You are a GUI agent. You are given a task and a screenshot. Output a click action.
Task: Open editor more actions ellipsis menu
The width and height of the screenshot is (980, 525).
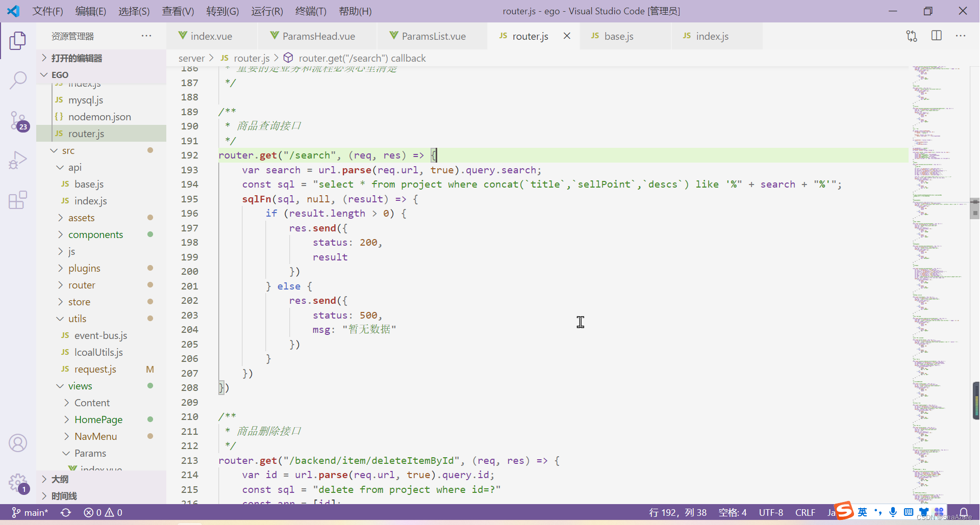[961, 36]
